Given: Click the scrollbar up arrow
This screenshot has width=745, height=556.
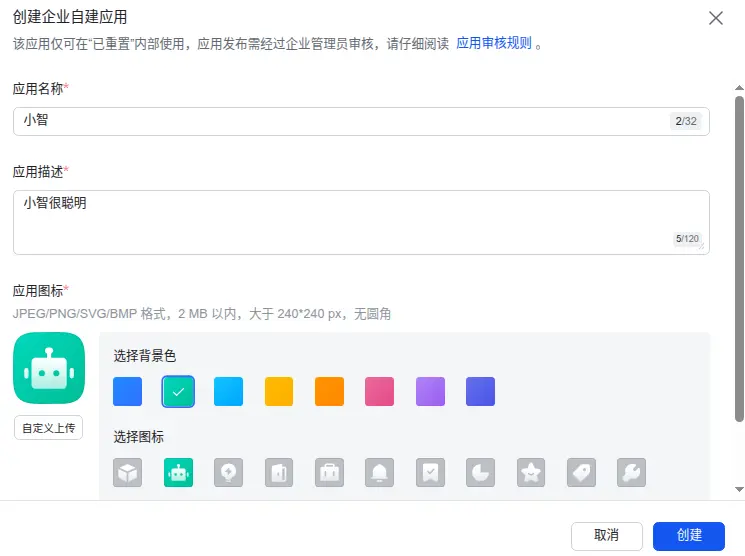Looking at the screenshot, I should point(739,88).
